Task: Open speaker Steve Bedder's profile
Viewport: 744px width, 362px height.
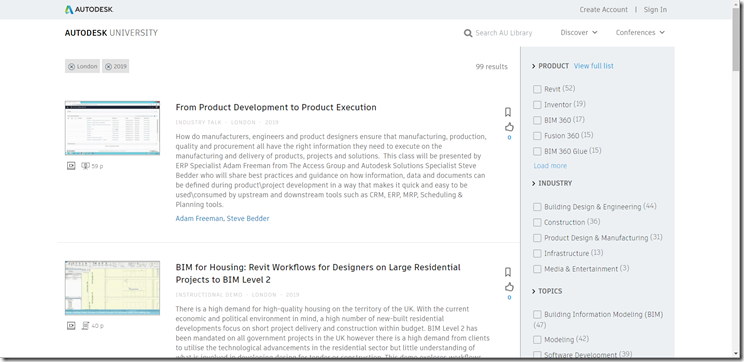Action: 248,219
